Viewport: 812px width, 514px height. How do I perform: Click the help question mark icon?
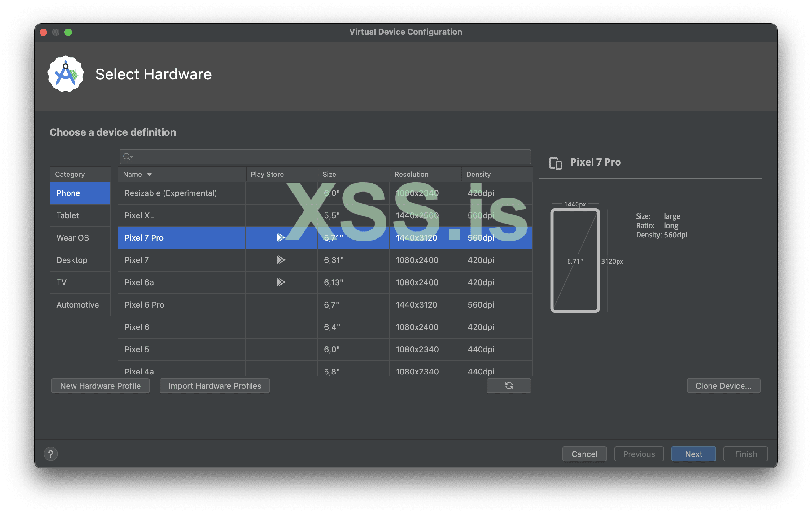[51, 454]
